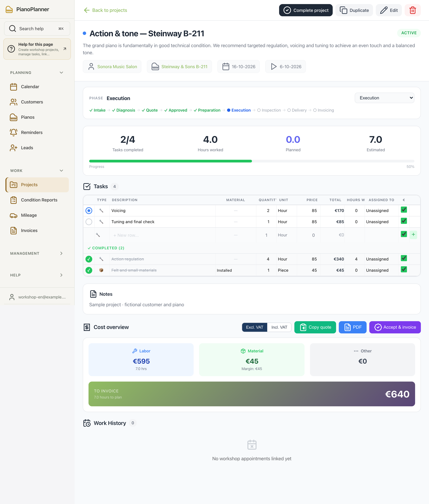Open help page arrow icon
Viewport: 429px width, 504px height.
click(x=65, y=49)
